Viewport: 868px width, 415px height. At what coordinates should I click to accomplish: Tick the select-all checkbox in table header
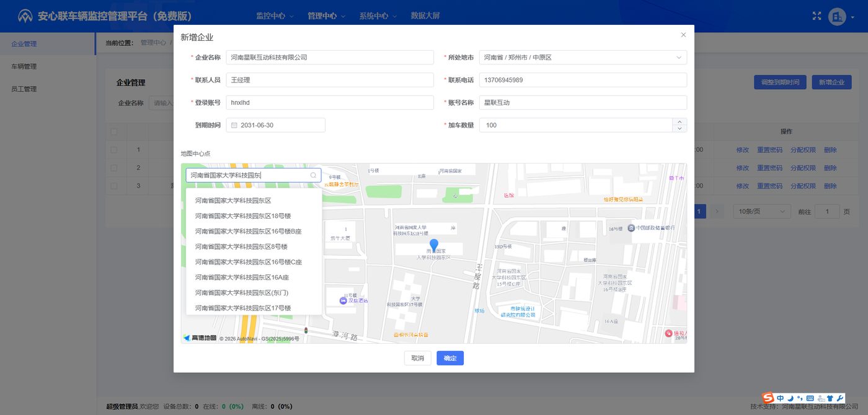click(x=113, y=131)
